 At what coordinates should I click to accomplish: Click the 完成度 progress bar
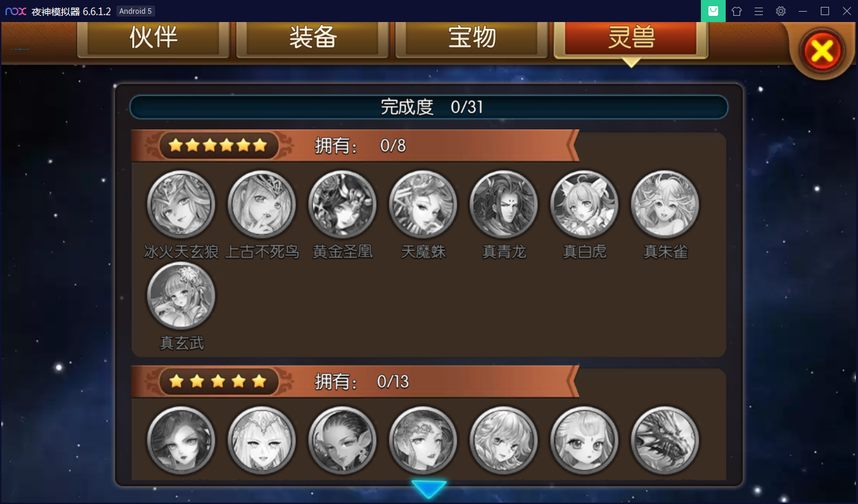429,107
